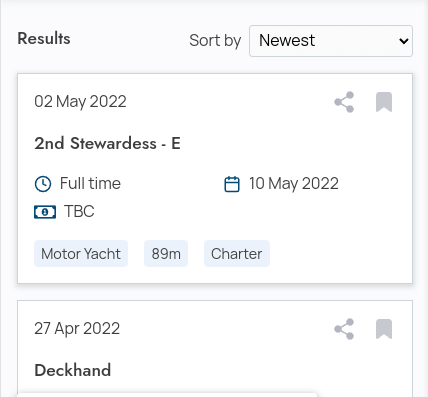The image size is (428, 397).
Task: Open the Sort by Newest dropdown
Action: tap(331, 41)
